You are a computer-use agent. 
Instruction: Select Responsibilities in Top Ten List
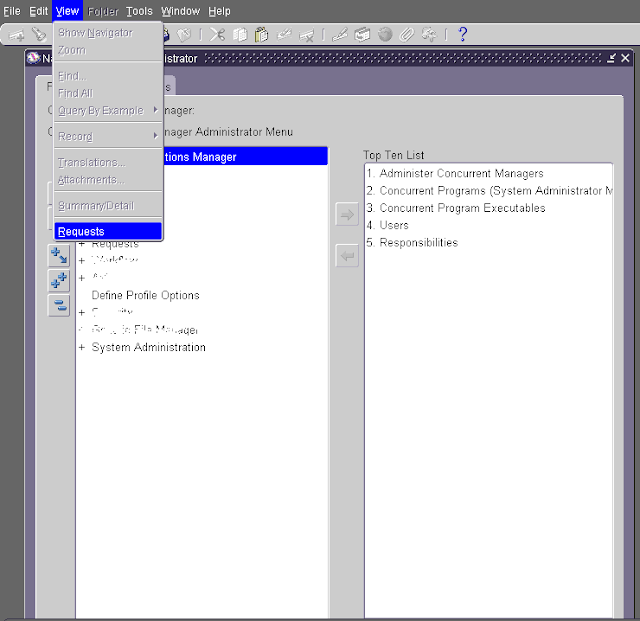pos(412,243)
